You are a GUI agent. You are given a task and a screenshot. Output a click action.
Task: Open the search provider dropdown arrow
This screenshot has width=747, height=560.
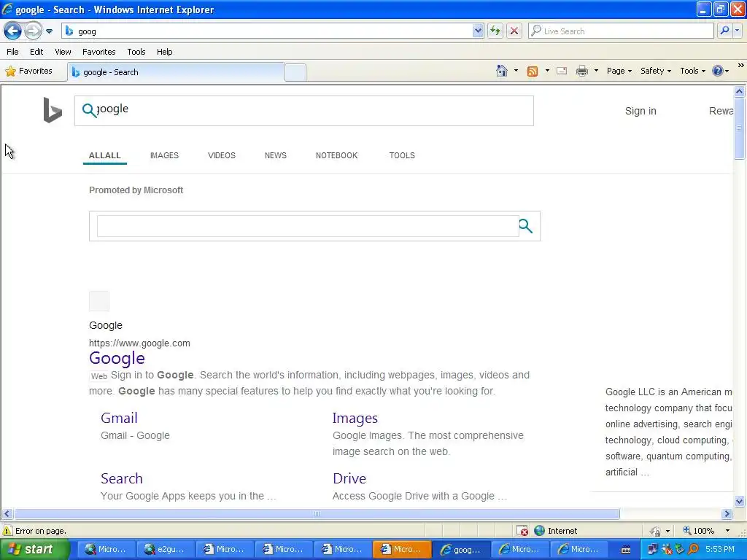pyautogui.click(x=738, y=31)
